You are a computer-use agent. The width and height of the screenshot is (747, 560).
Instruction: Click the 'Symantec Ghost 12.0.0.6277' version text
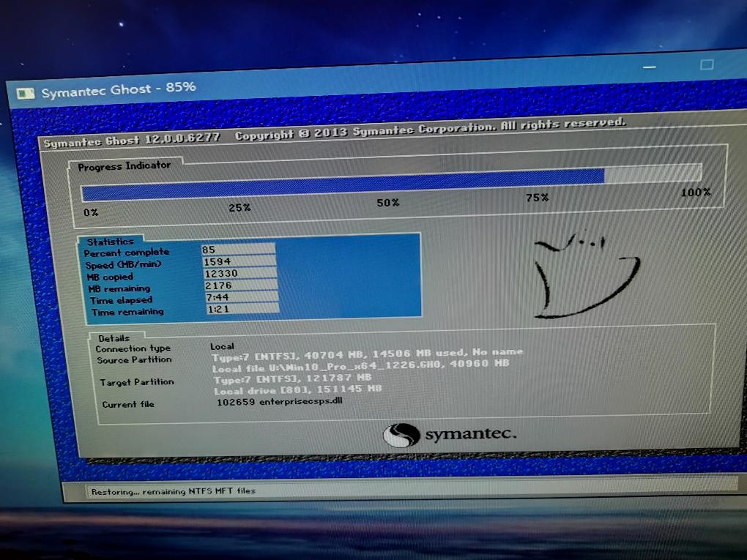132,141
